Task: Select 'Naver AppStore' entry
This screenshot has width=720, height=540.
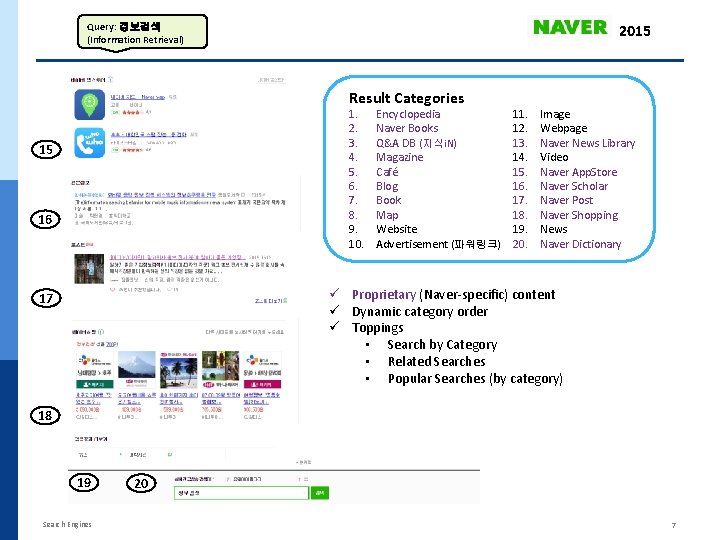Action: (x=579, y=172)
